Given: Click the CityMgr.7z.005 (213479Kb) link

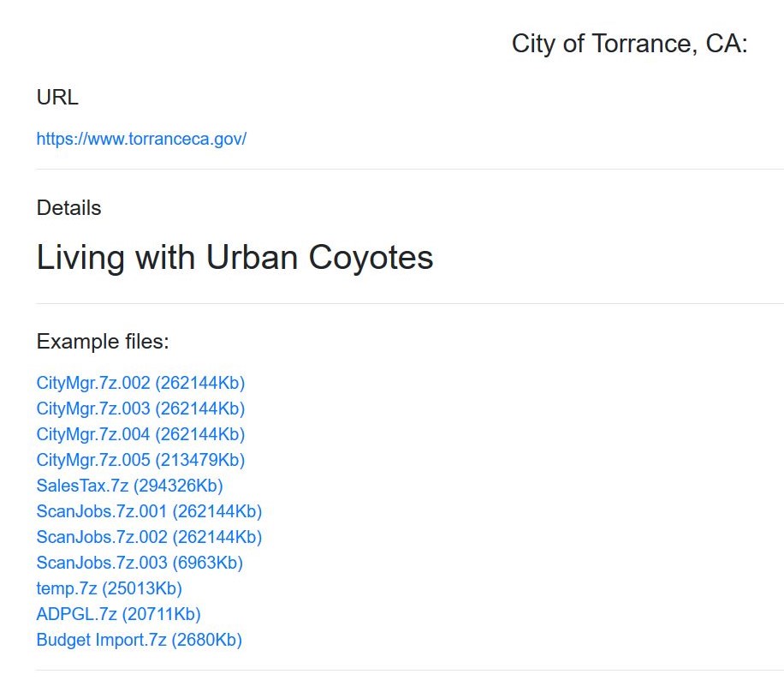Looking at the screenshot, I should 140,461.
